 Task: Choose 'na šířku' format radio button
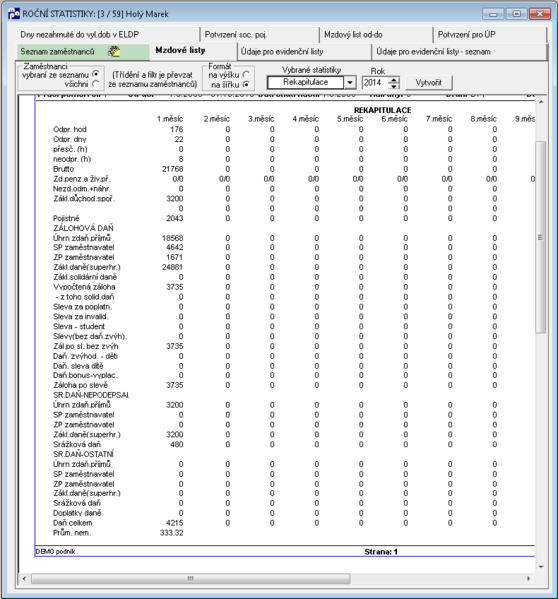pyautogui.click(x=246, y=84)
